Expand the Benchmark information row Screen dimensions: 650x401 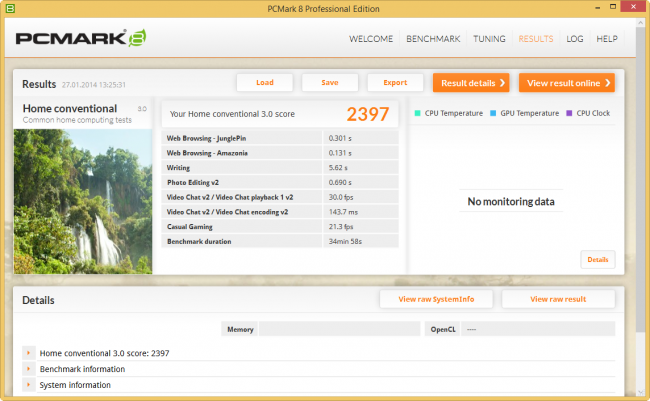tap(29, 369)
